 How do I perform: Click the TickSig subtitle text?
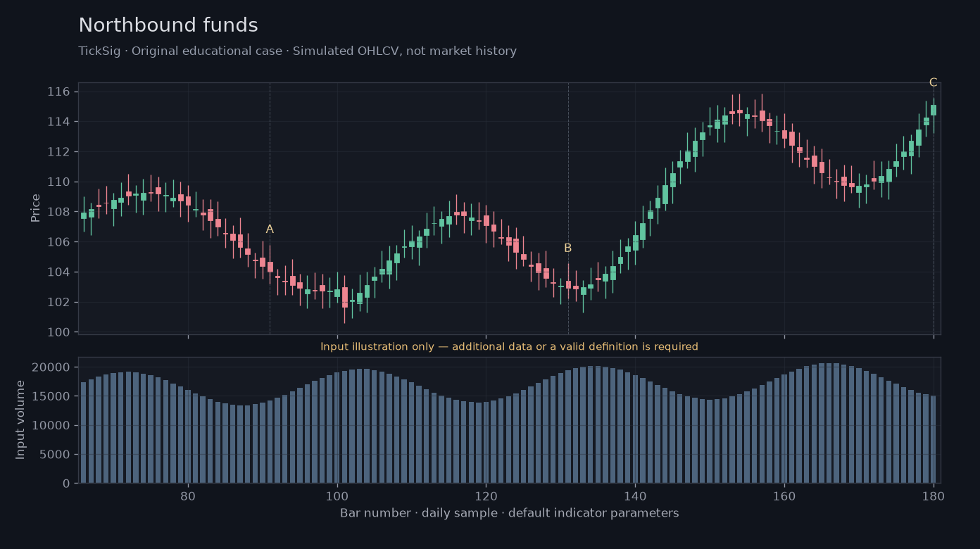point(297,51)
